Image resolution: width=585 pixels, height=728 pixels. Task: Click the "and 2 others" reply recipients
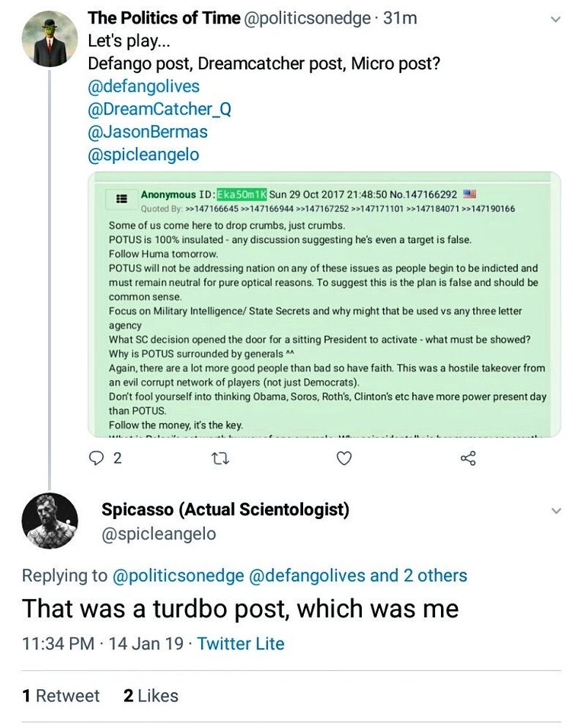click(419, 576)
